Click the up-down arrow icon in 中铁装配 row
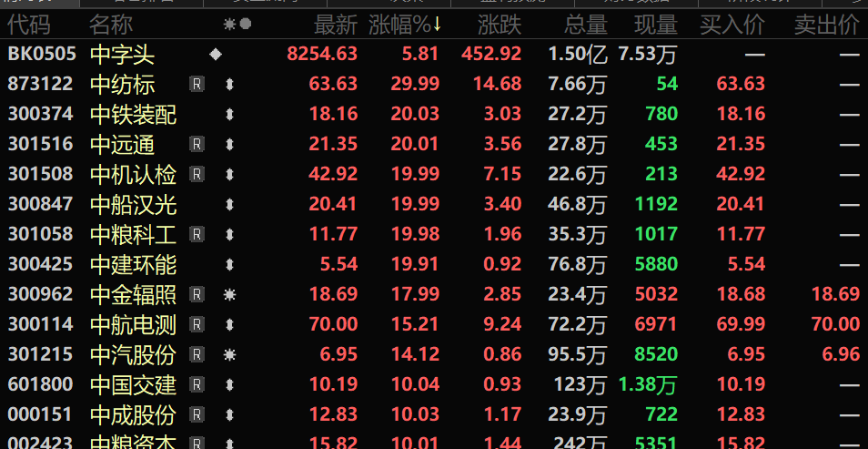 [229, 114]
